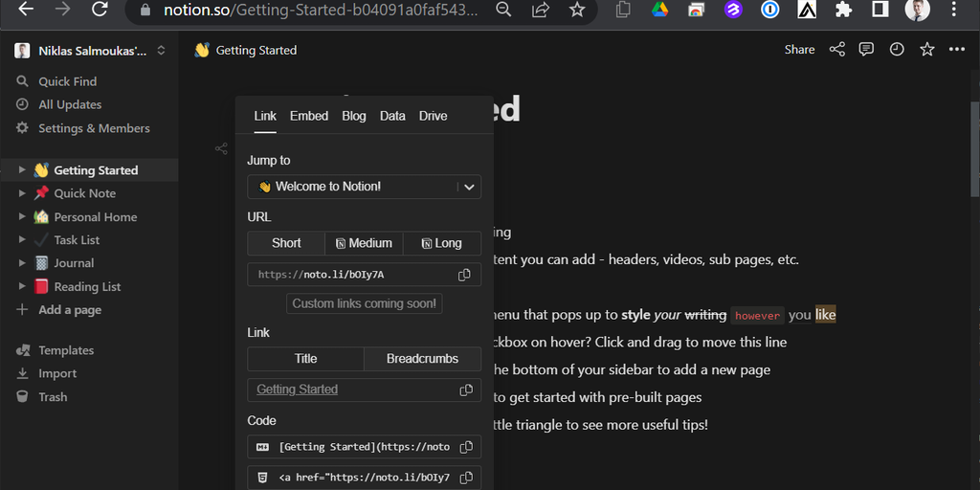The width and height of the screenshot is (980, 490).
Task: Select the Short URL option
Action: pos(286,243)
